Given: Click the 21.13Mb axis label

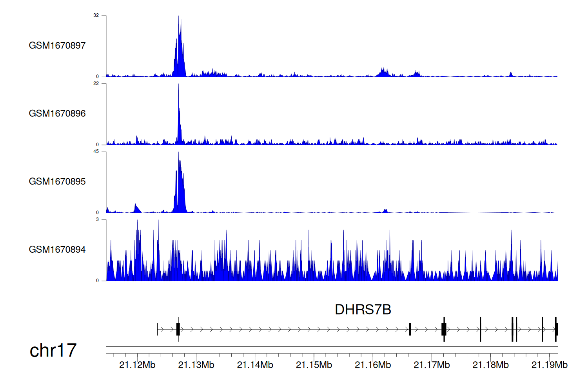Looking at the screenshot, I should (196, 365).
